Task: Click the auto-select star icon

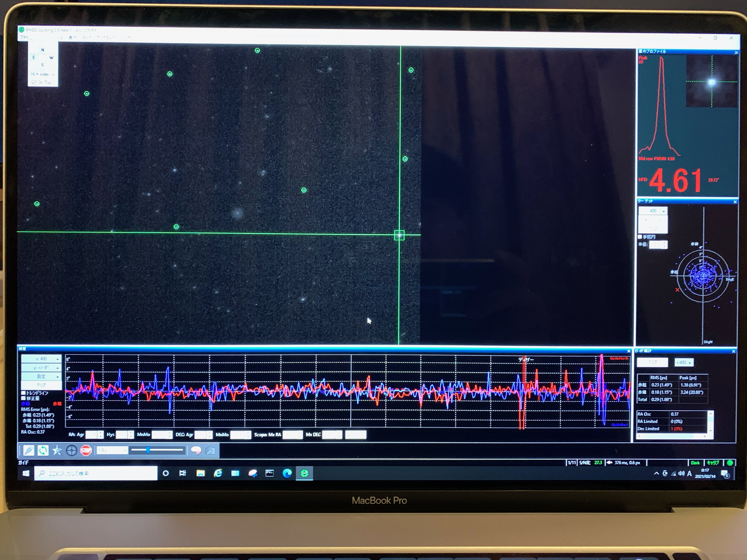Action: pyautogui.click(x=57, y=450)
